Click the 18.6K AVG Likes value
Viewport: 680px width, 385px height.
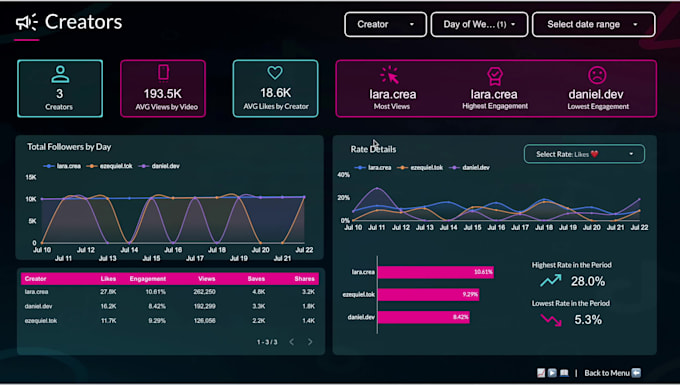click(x=276, y=93)
